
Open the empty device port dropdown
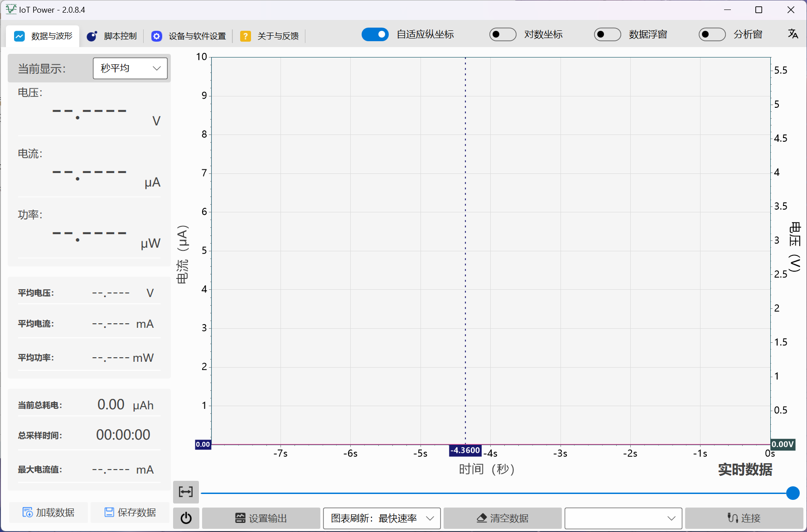(x=623, y=518)
